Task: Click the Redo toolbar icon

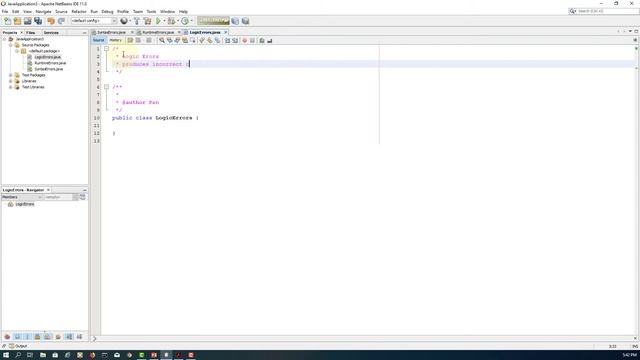Action: [61, 21]
